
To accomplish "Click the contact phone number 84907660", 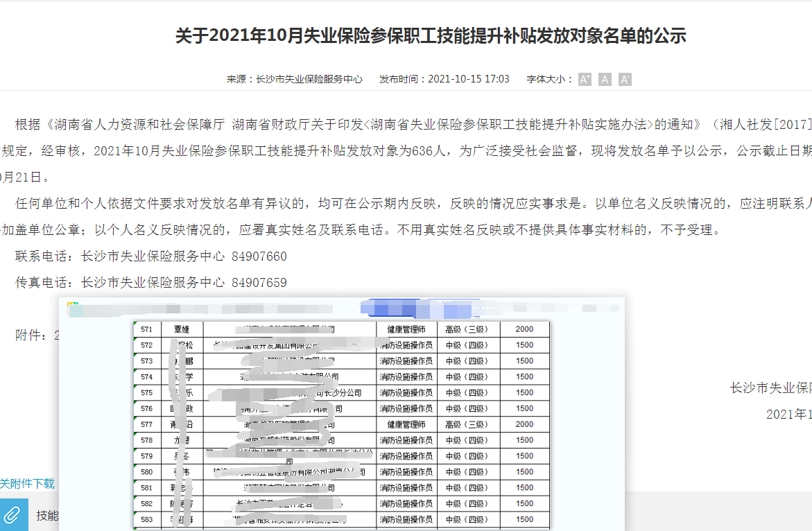I will (259, 256).
